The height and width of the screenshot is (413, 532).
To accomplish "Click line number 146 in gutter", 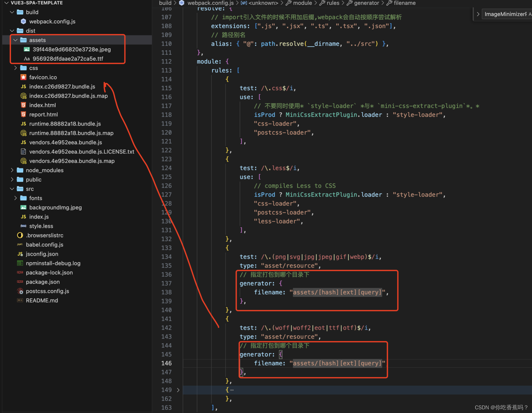I will point(166,363).
